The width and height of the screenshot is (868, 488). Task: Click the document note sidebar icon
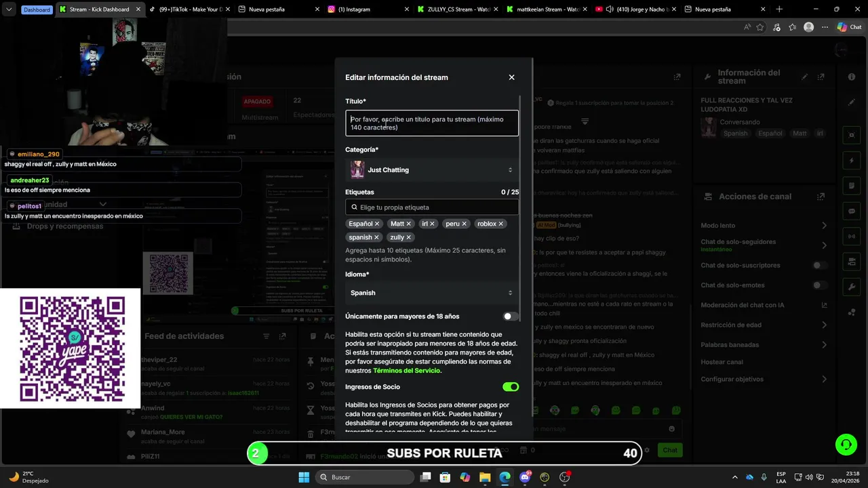pos(852,186)
